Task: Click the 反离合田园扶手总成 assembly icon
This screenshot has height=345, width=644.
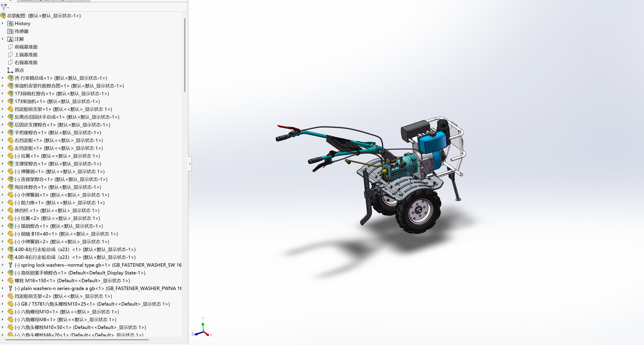Action: pos(10,117)
